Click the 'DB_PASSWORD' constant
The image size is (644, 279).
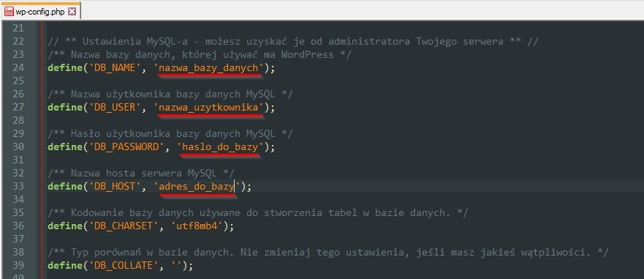pyautogui.click(x=127, y=147)
